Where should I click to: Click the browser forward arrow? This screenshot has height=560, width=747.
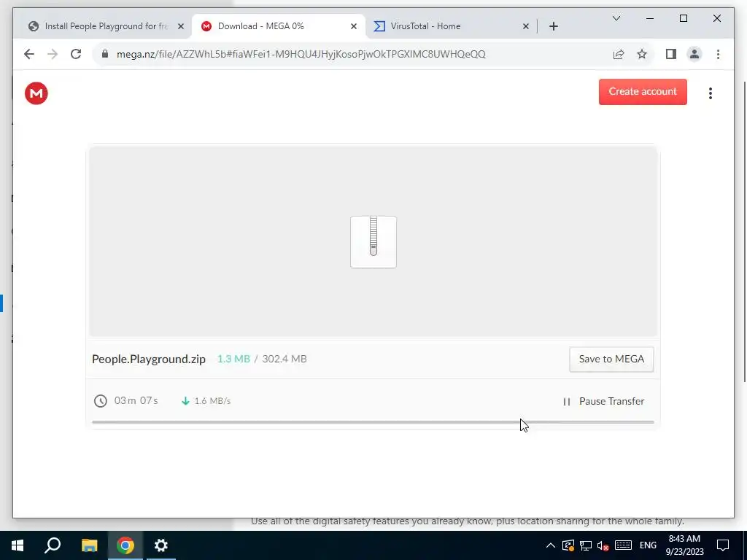click(x=53, y=54)
